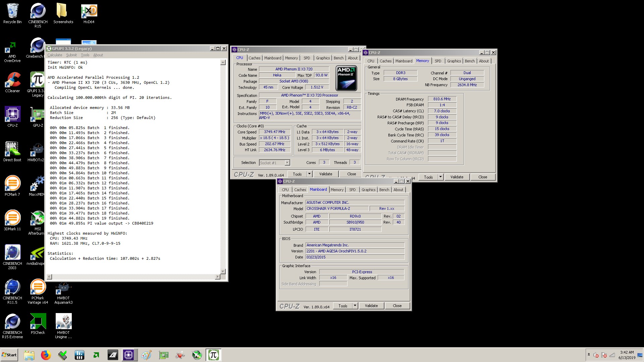Open the About menu in GPUPI
Viewport: 644px width, 362px height.
pyautogui.click(x=98, y=55)
